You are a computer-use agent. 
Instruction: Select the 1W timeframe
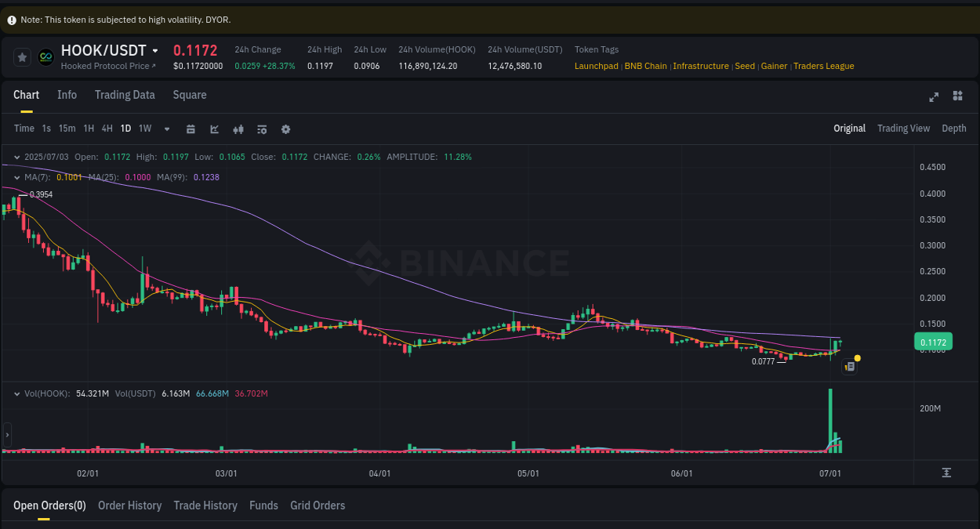(x=144, y=129)
